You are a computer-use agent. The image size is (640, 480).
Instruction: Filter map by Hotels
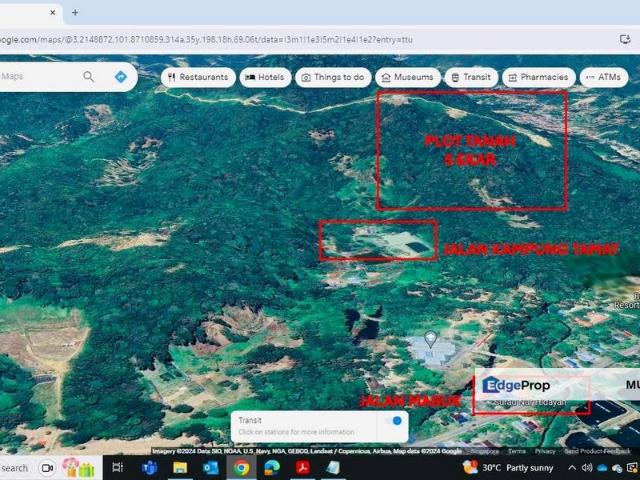click(265, 77)
